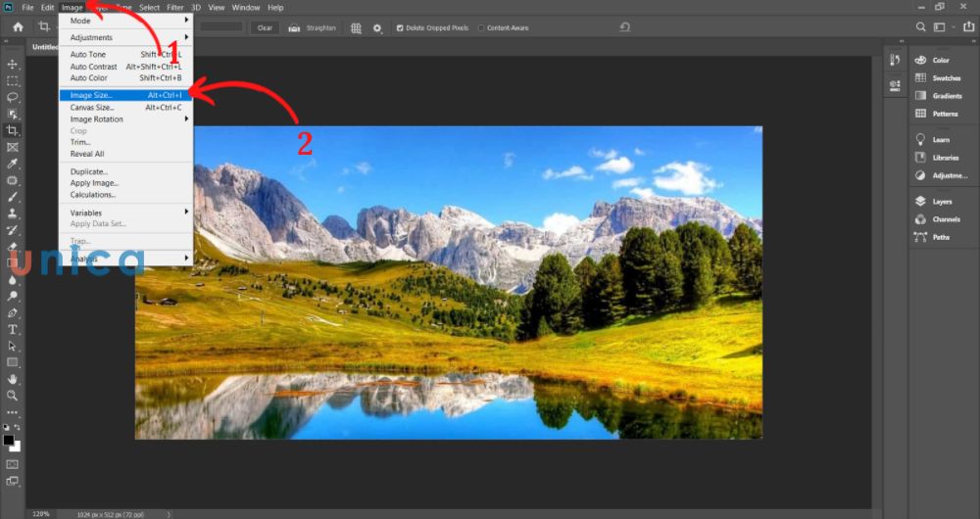
Task: Expand the Mode submenu
Action: click(x=125, y=21)
